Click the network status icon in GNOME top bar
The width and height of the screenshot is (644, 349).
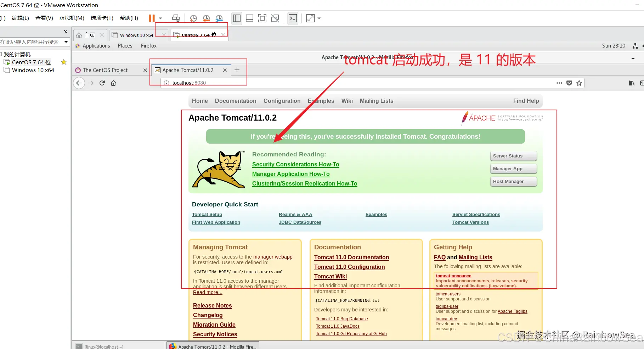point(635,46)
